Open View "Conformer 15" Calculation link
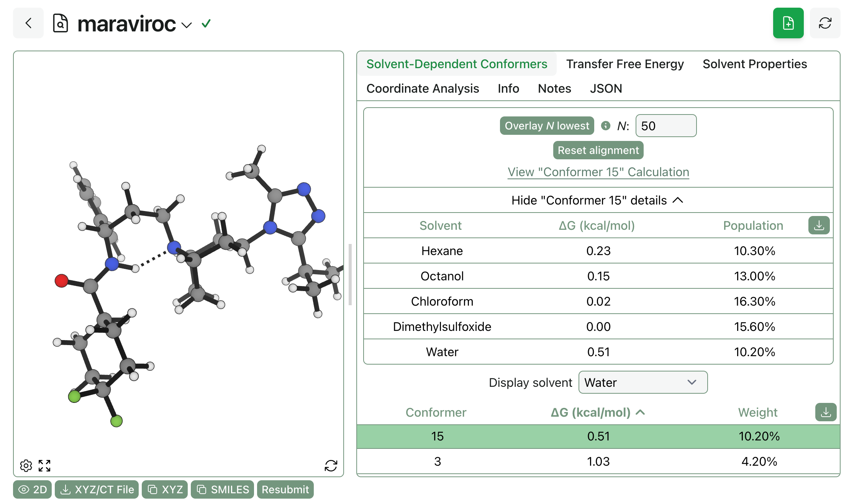Screen dimensions: 849x504 coord(598,172)
